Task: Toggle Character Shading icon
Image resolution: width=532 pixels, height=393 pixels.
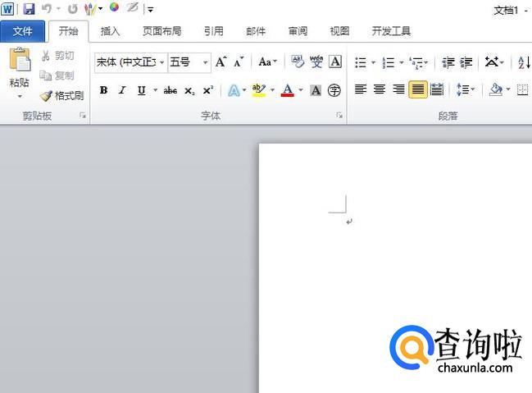Action: click(x=316, y=90)
